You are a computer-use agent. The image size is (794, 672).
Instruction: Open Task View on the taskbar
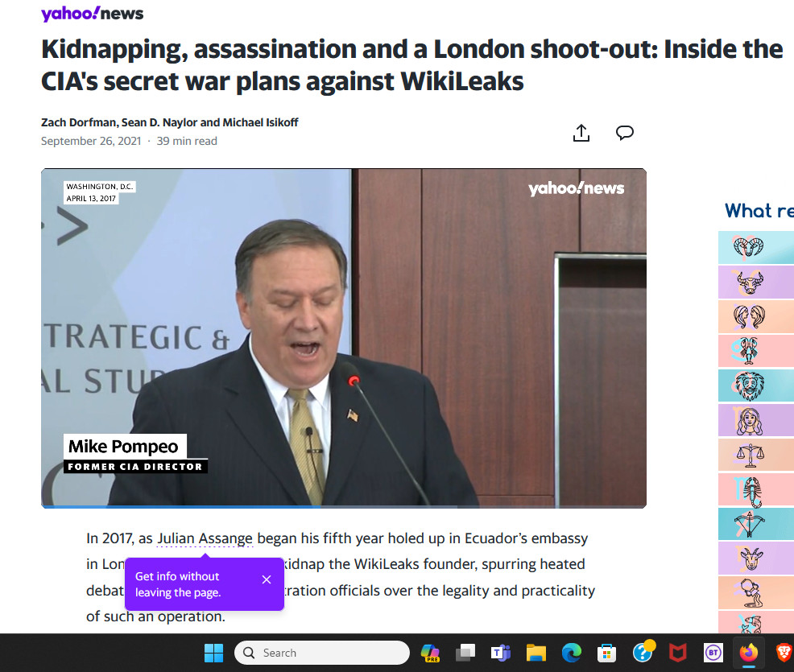[465, 653]
